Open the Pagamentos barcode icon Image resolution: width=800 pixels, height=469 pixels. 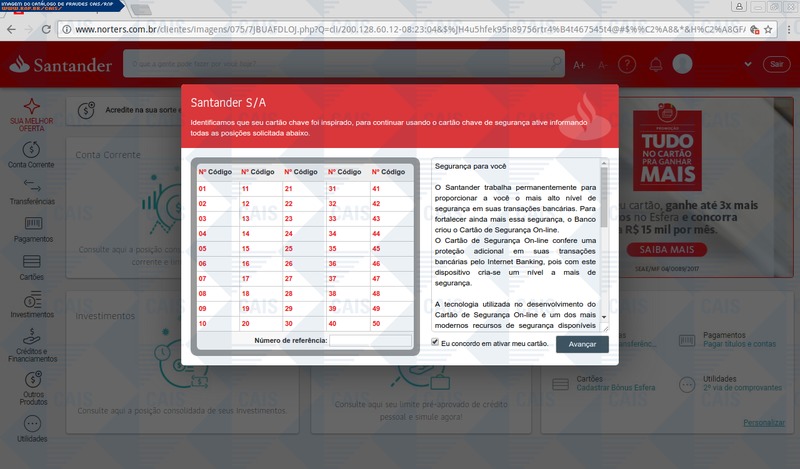pyautogui.click(x=33, y=223)
